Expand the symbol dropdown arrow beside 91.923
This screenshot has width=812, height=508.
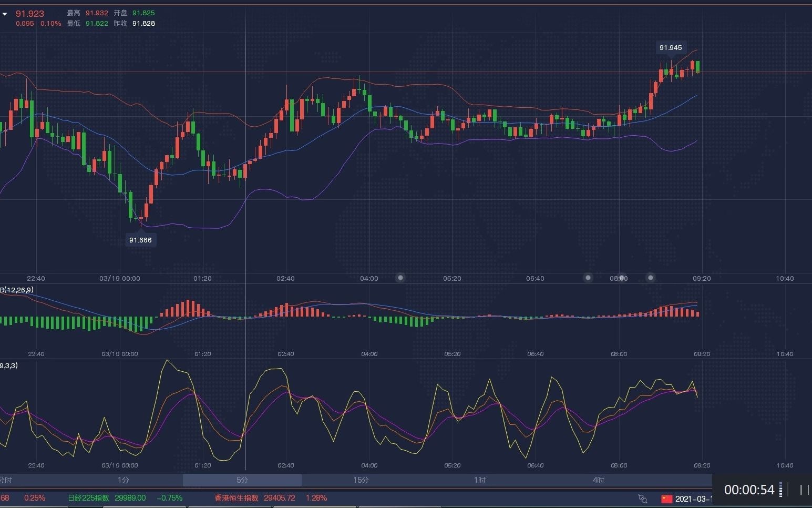pos(5,14)
